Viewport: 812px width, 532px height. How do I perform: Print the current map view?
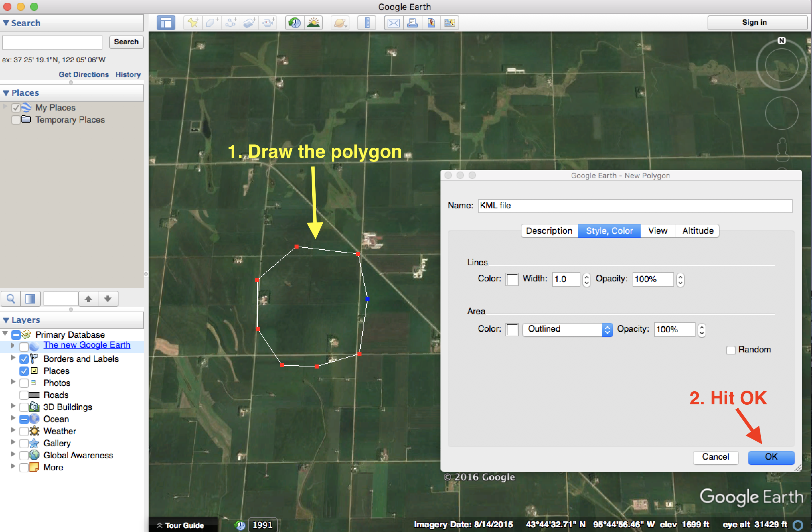412,22
